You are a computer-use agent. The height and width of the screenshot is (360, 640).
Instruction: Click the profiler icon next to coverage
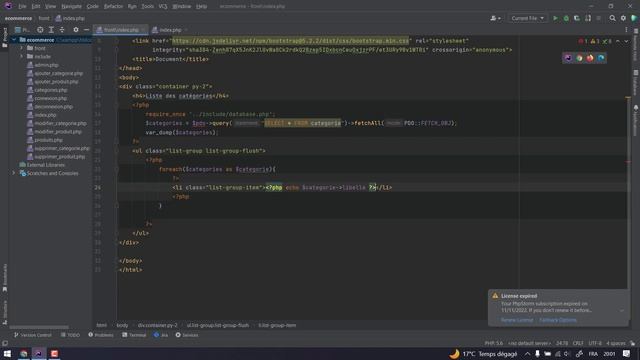(588, 18)
